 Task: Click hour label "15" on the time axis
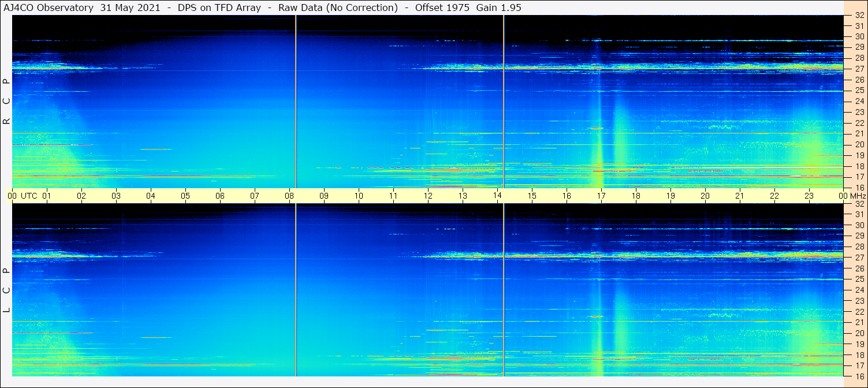532,196
